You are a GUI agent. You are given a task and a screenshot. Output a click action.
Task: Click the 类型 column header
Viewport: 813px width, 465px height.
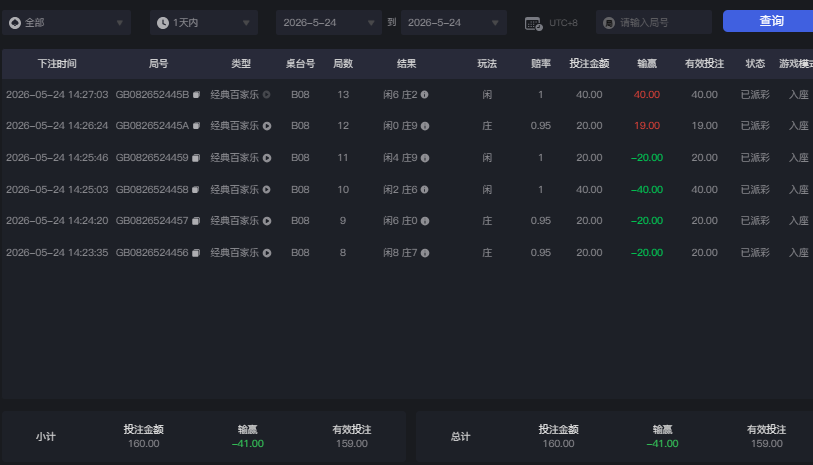[241, 64]
